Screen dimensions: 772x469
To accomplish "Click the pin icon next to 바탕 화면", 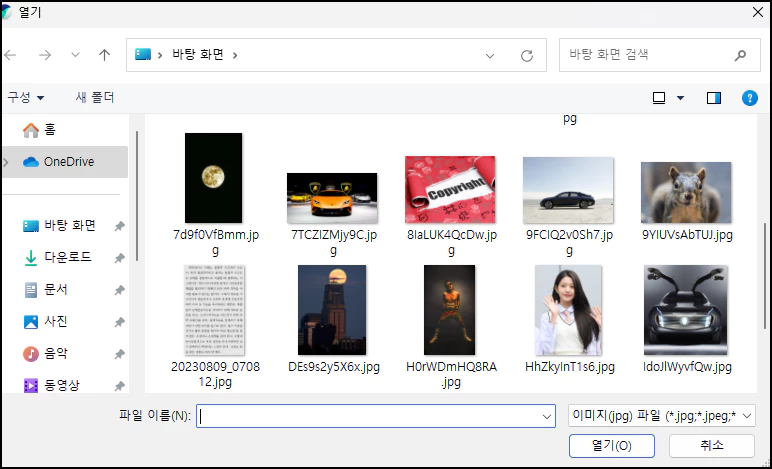I will pos(119,226).
